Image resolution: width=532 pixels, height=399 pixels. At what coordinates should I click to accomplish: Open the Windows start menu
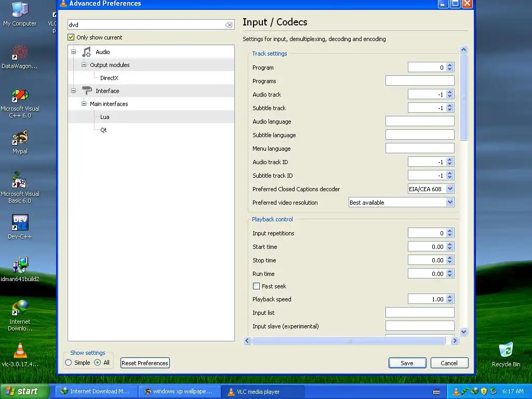pos(25,391)
